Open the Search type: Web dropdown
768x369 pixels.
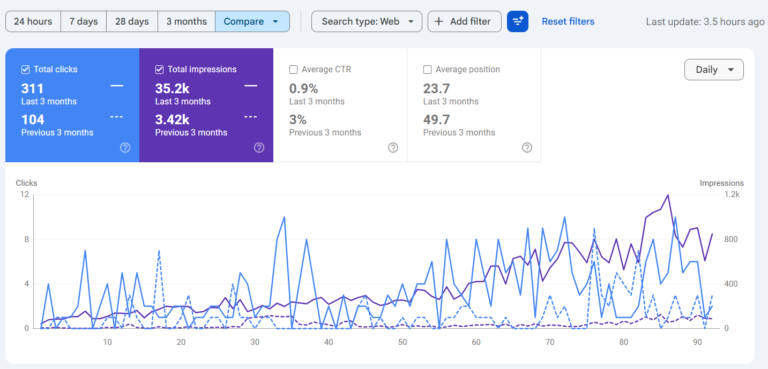point(366,22)
